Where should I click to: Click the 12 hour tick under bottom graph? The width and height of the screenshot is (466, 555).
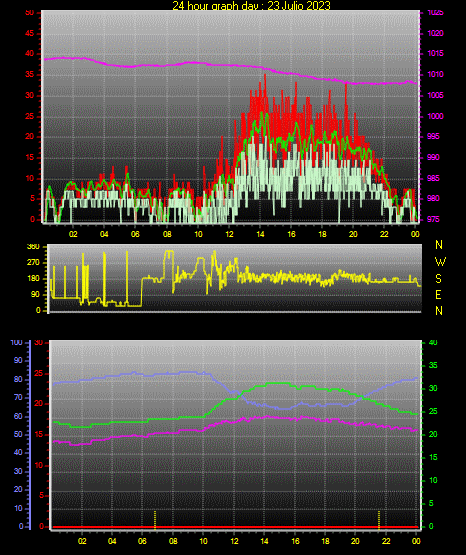click(x=234, y=541)
